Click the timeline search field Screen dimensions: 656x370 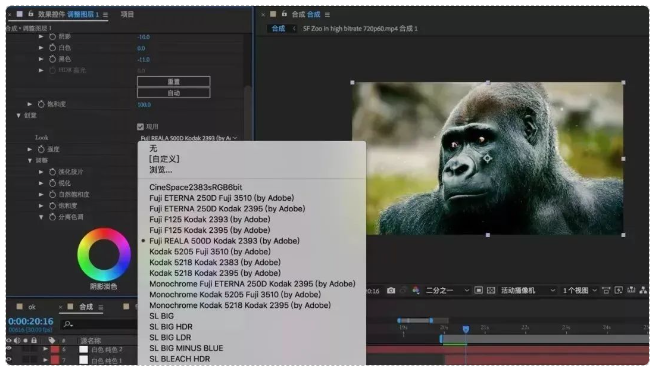tap(99, 324)
